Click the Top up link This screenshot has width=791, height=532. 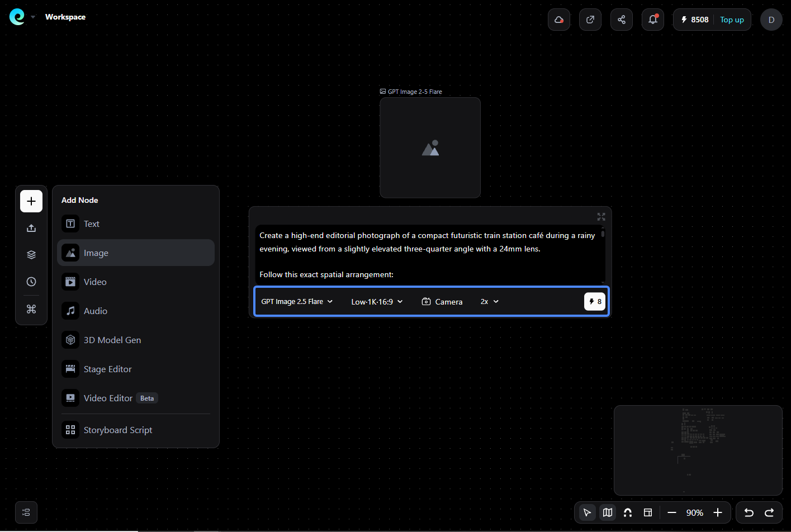pos(732,20)
